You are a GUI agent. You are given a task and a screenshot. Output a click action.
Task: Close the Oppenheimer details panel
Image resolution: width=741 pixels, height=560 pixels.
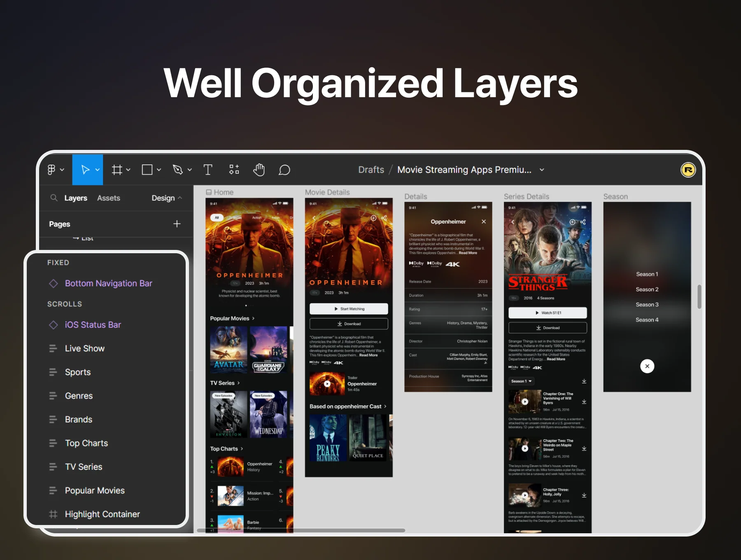[484, 222]
